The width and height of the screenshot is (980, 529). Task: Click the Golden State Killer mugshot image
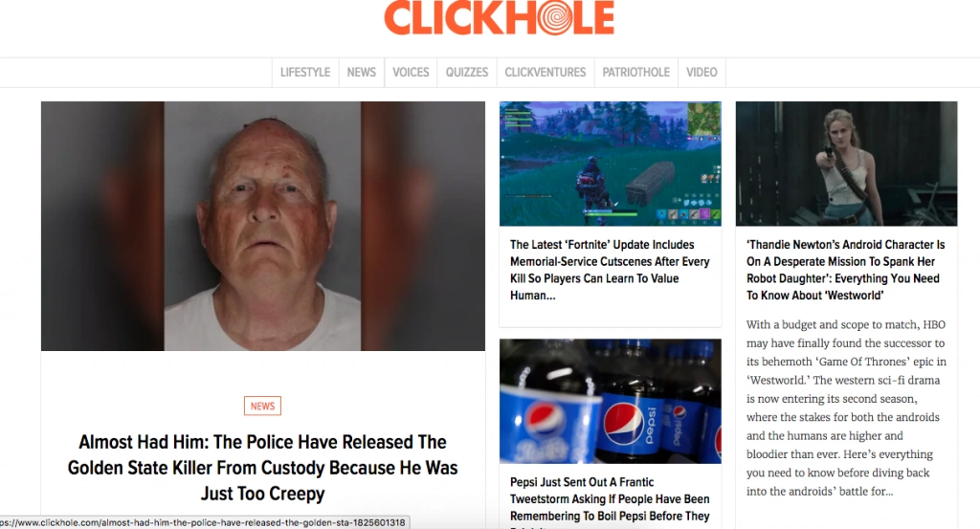coord(263,226)
